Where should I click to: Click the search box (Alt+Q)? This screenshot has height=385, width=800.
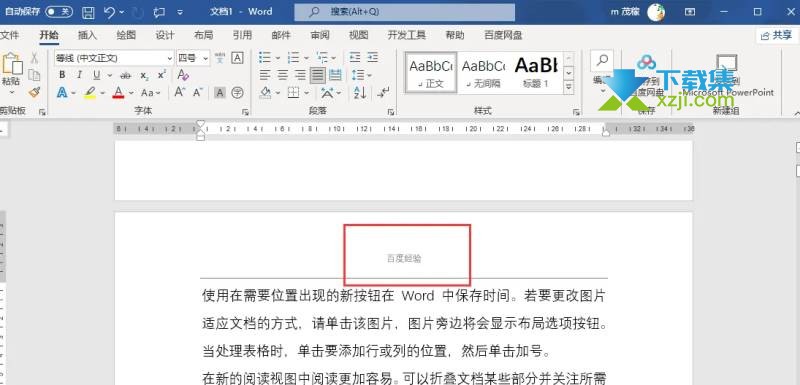pyautogui.click(x=405, y=12)
